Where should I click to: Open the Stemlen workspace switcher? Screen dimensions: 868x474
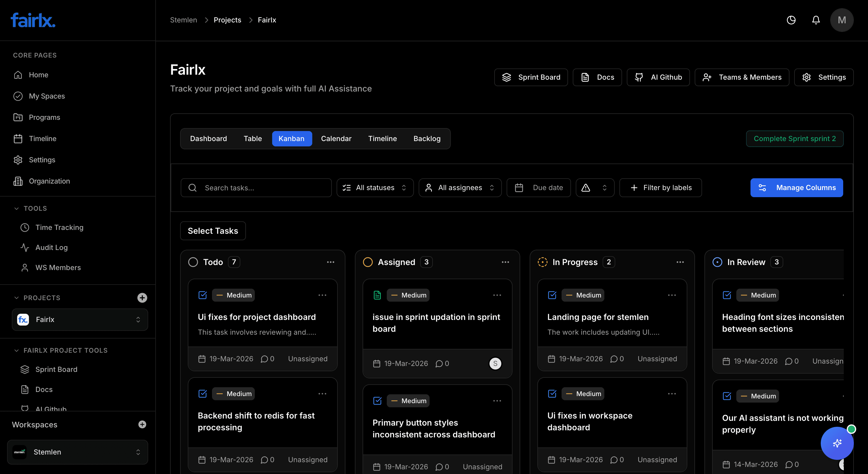coord(77,452)
